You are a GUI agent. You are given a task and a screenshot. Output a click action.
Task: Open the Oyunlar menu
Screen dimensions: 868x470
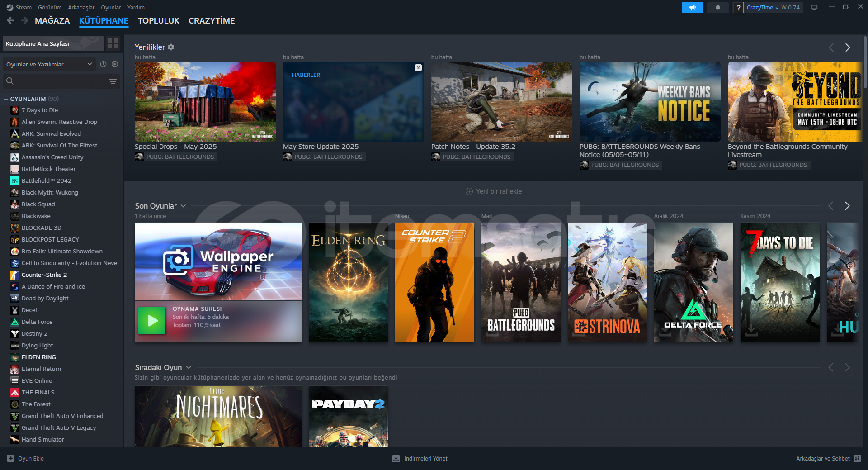[x=111, y=7]
